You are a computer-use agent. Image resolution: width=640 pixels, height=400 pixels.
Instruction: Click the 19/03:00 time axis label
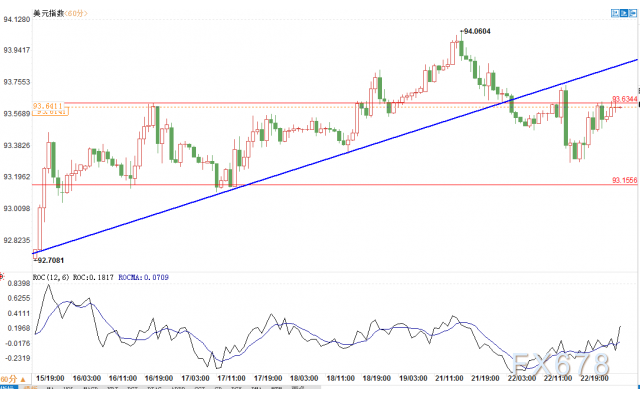(413, 378)
